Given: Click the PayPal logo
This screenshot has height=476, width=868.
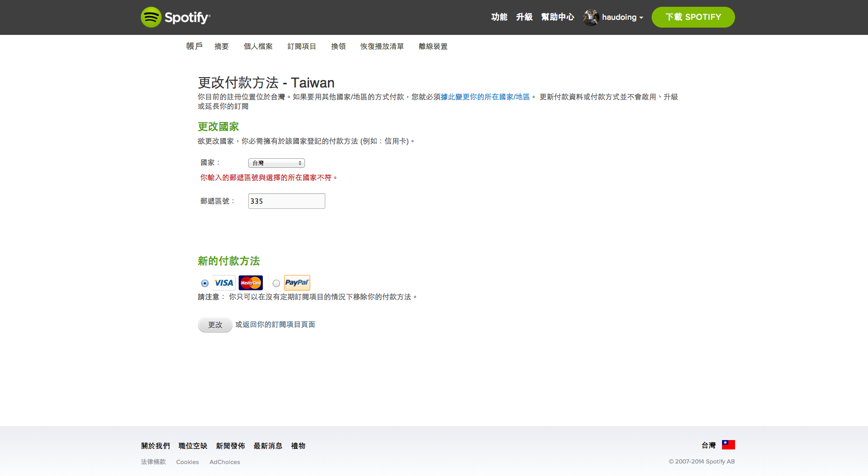Looking at the screenshot, I should [297, 283].
